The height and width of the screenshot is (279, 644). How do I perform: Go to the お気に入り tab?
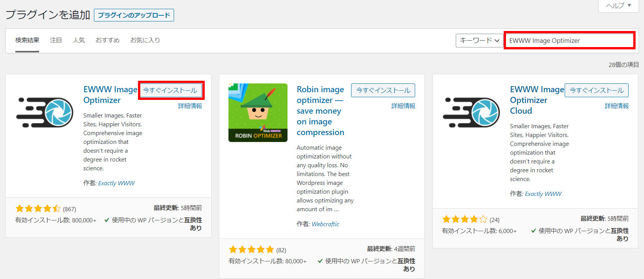point(145,40)
